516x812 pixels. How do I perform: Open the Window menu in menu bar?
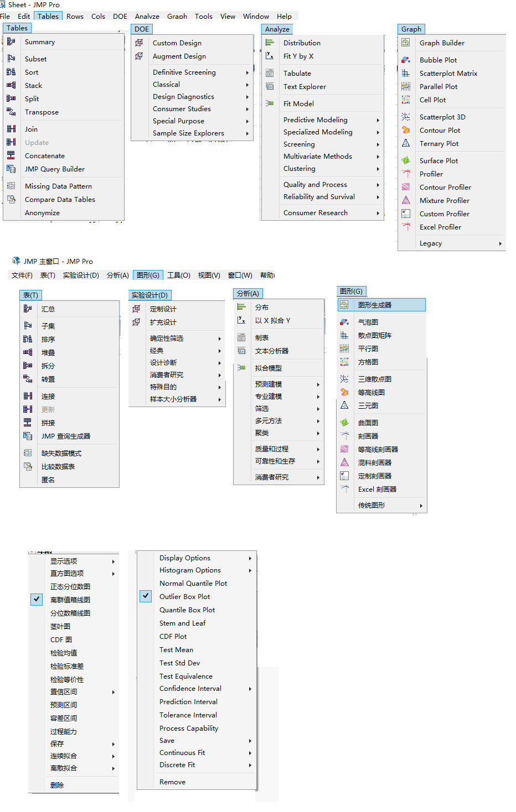point(256,16)
